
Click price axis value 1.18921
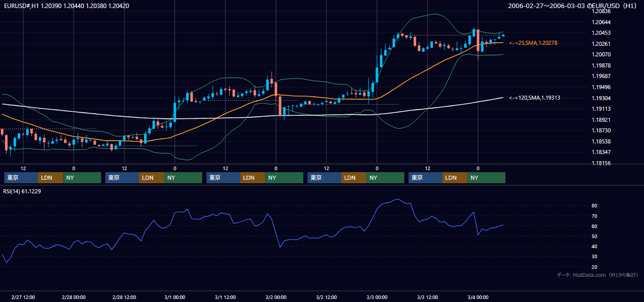point(601,120)
